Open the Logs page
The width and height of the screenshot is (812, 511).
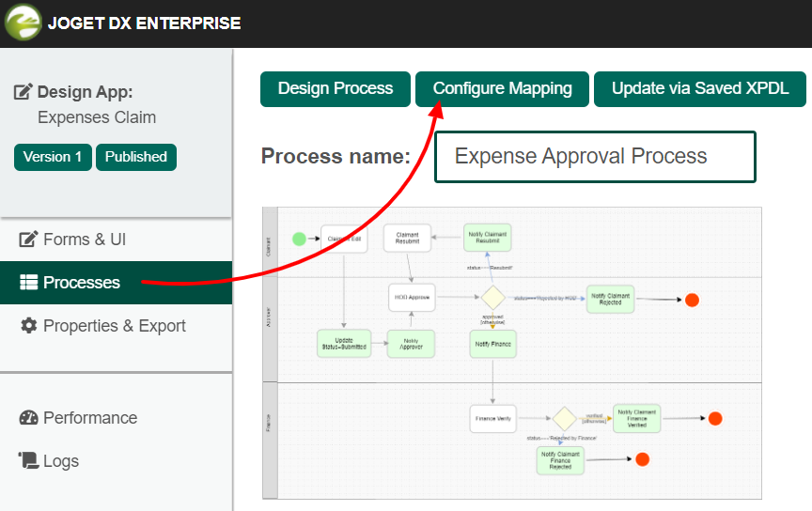click(116, 461)
